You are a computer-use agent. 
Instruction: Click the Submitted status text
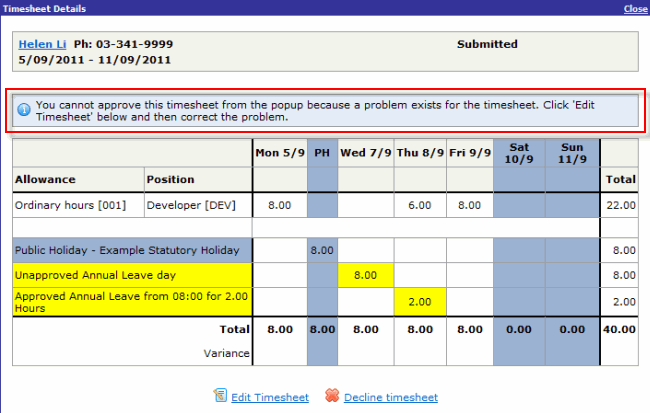click(487, 44)
